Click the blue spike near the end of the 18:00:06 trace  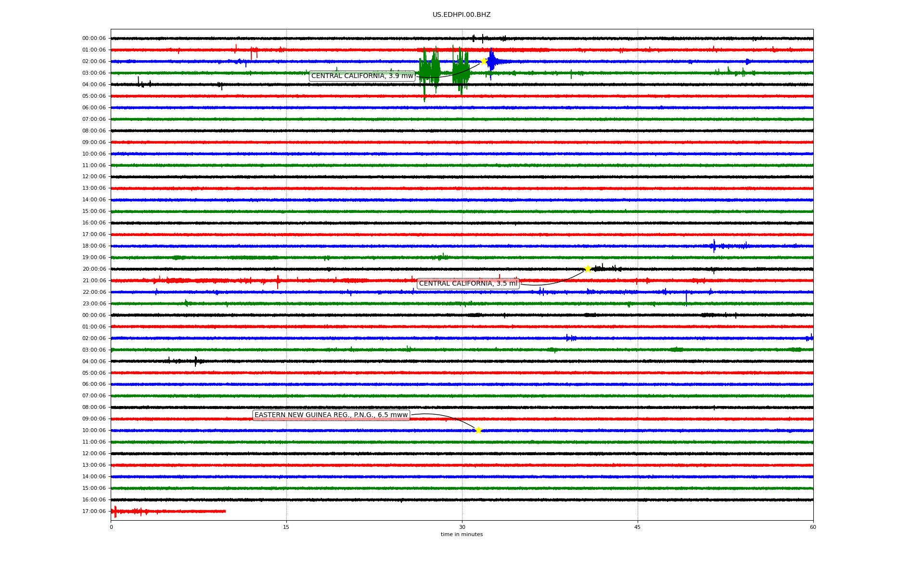click(x=714, y=246)
